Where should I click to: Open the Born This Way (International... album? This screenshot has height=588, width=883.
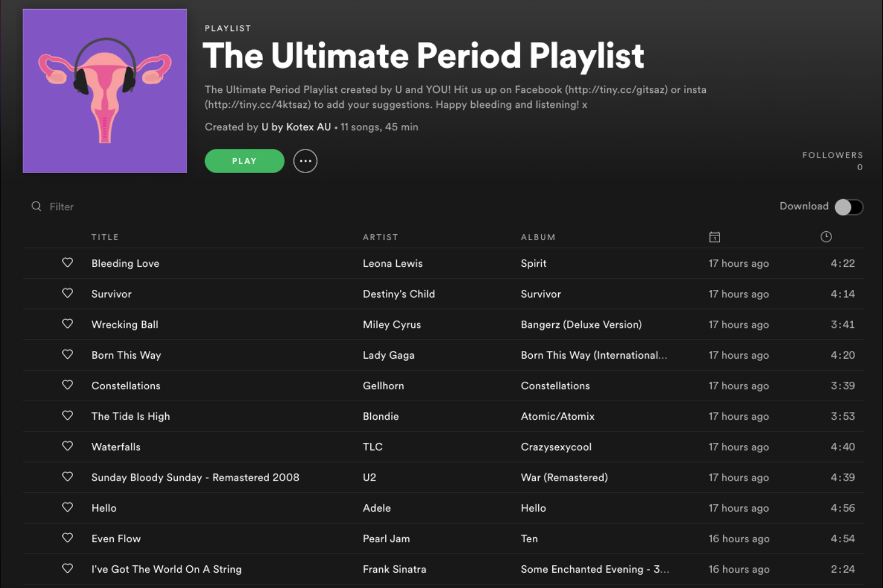click(x=594, y=355)
